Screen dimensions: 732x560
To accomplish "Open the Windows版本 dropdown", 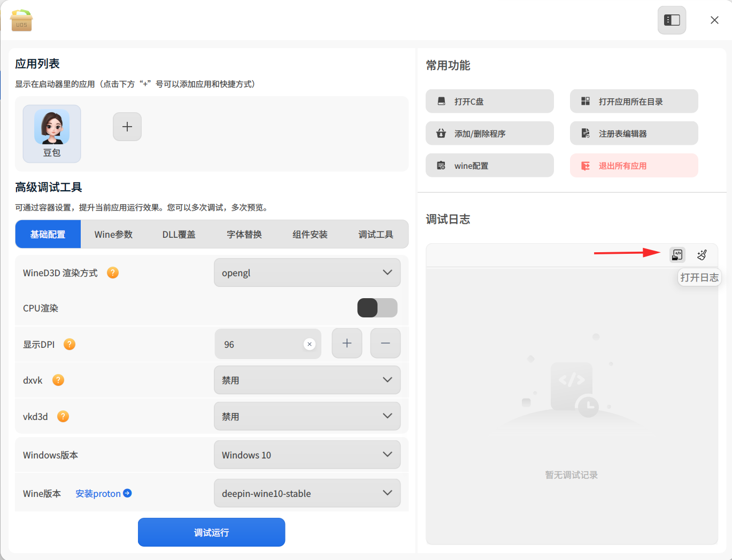I will (307, 455).
